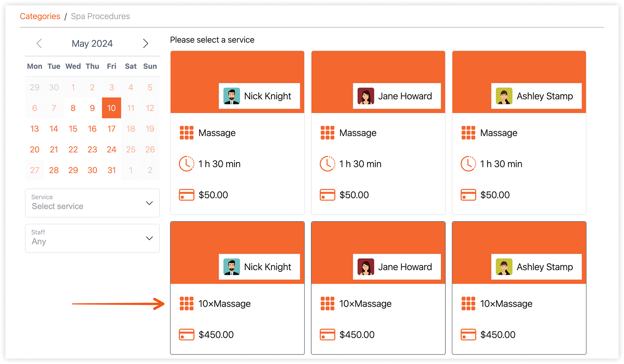Select May 16 on the calendar
The image size is (624, 364).
point(92,129)
